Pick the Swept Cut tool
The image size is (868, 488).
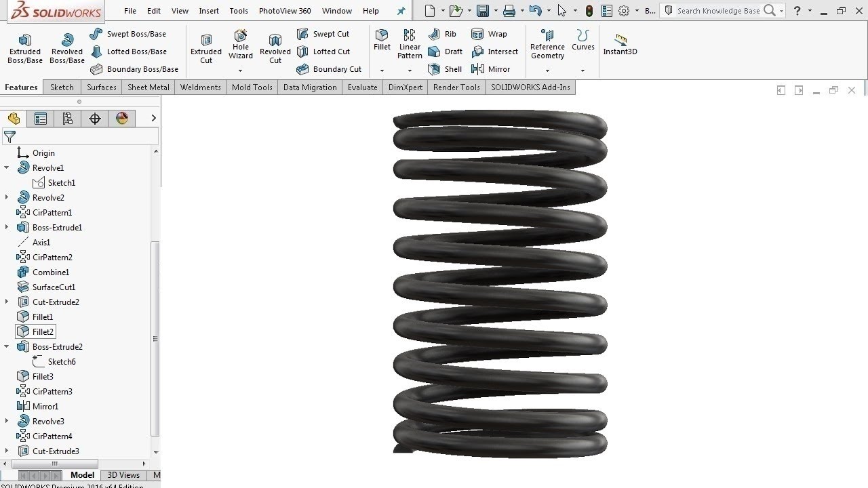(x=323, y=34)
